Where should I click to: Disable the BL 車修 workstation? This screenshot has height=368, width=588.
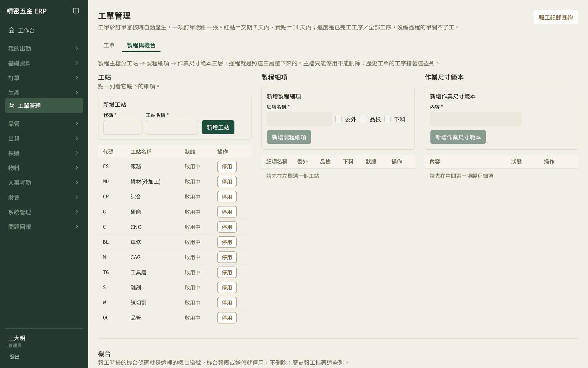tap(227, 242)
